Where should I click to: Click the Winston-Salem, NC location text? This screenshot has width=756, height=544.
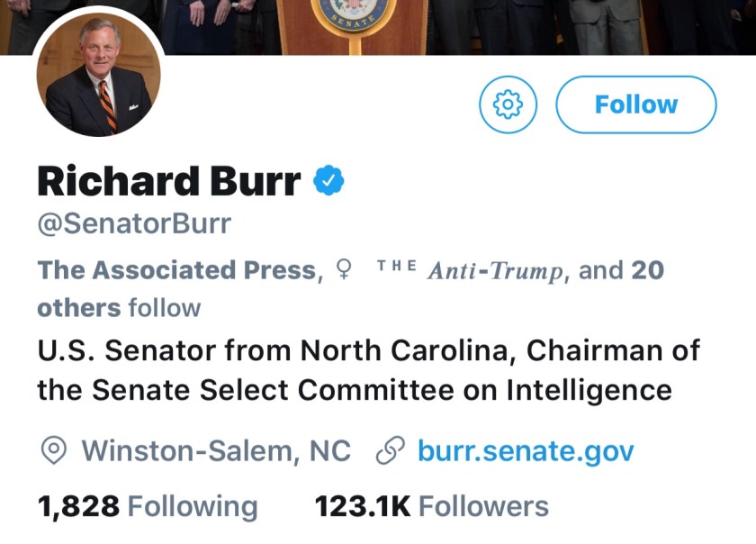pyautogui.click(x=216, y=450)
